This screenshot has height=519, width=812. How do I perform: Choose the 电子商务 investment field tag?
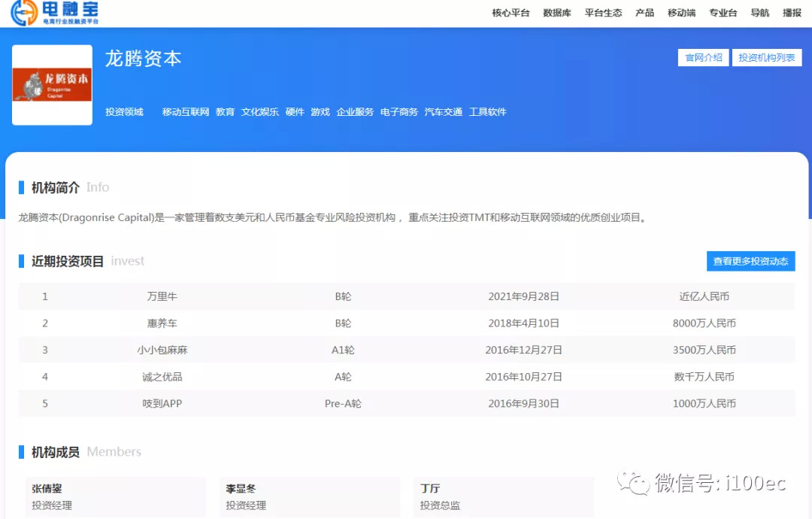[x=399, y=112]
